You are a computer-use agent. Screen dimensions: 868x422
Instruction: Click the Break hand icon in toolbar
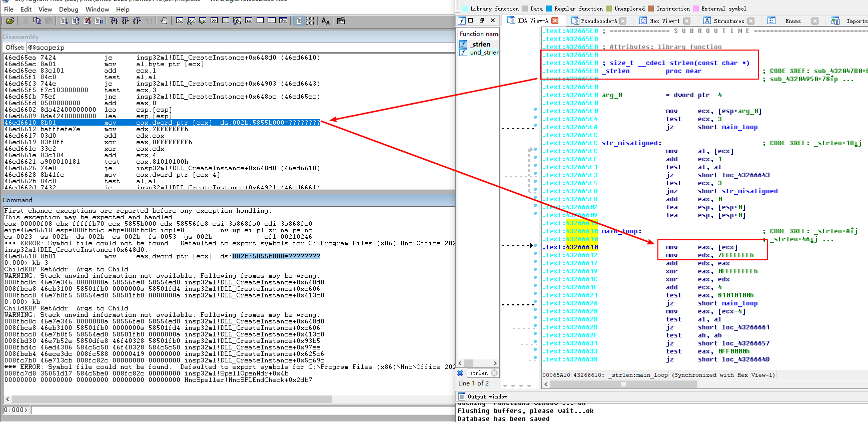[164, 21]
